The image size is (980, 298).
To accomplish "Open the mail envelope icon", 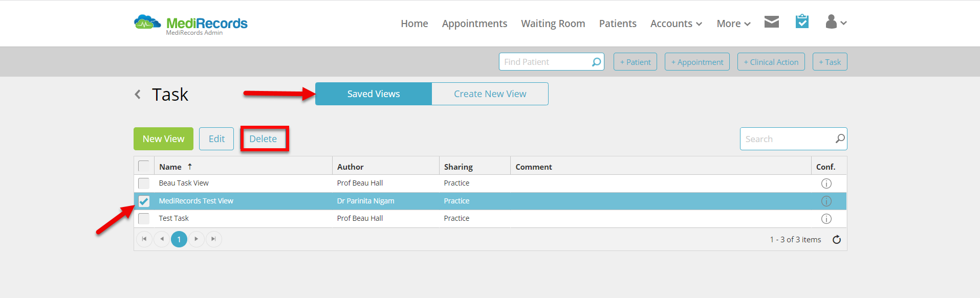I will (771, 21).
